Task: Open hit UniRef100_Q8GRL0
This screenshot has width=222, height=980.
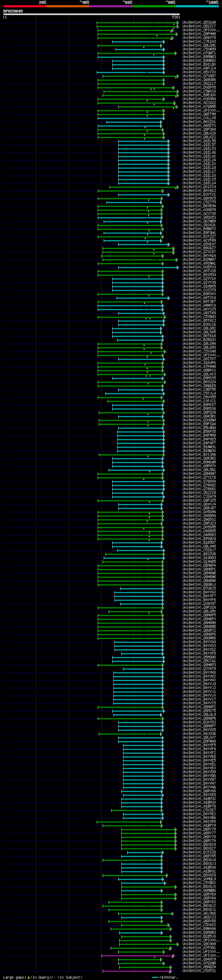Action: [x=199, y=584]
